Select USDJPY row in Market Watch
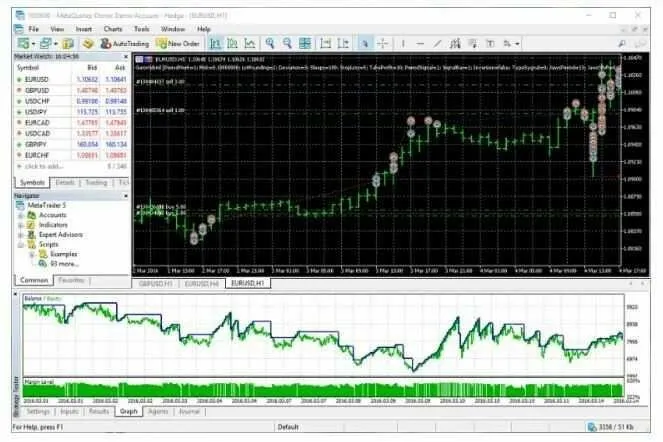The height and width of the screenshot is (442, 663). pyautogui.click(x=71, y=112)
